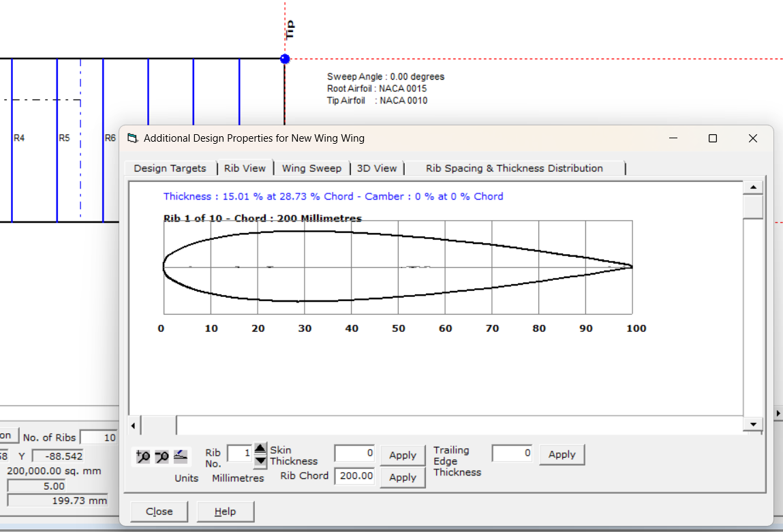Click the airfoil edit icon beside zoom-out
Image resolution: width=783 pixels, height=532 pixels.
coord(181,456)
